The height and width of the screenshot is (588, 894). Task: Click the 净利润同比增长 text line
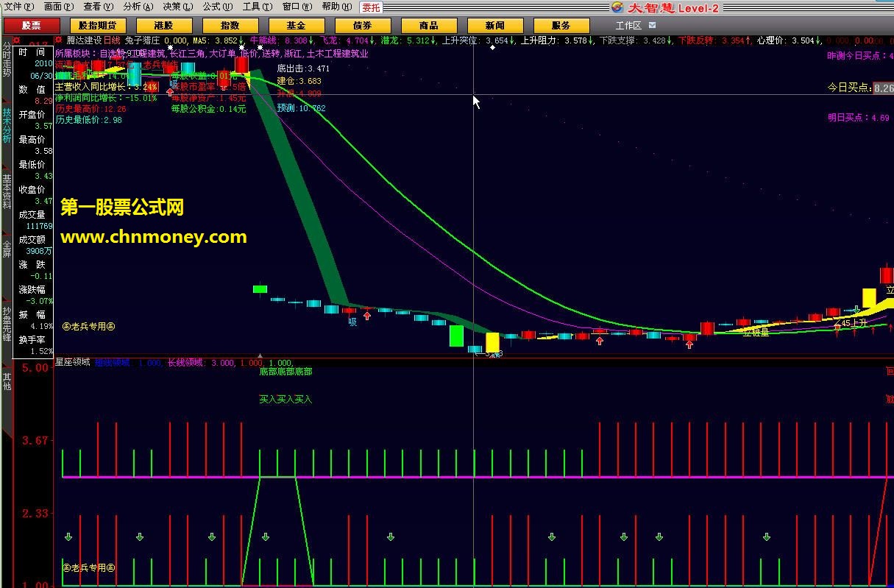106,97
